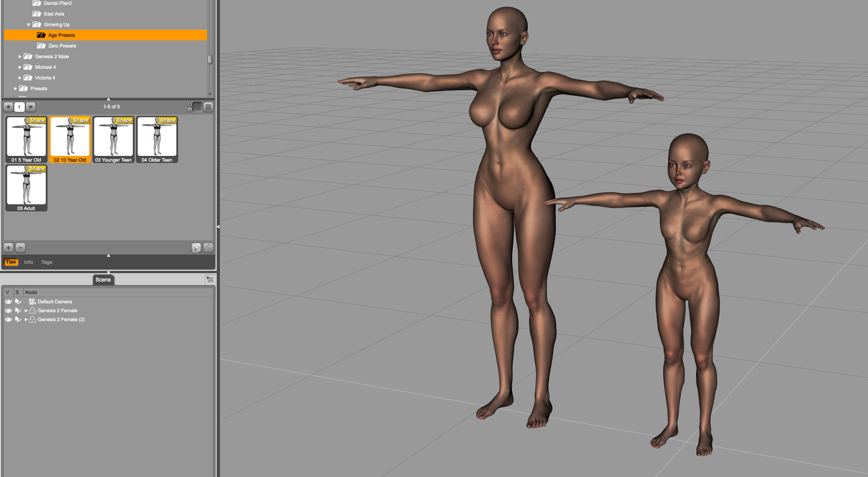Collapse the info bar using the arrow above Tips
The image size is (868, 477).
click(108, 255)
